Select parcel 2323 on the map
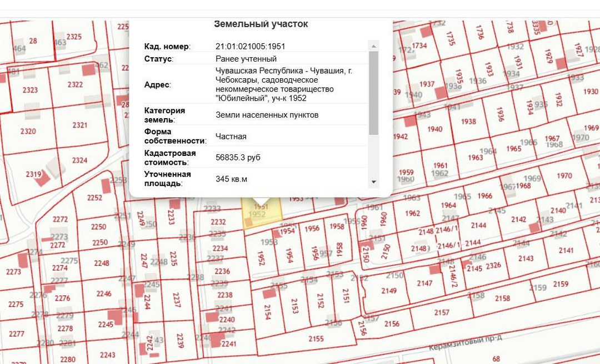This screenshot has height=364, width=600. pos(30,90)
